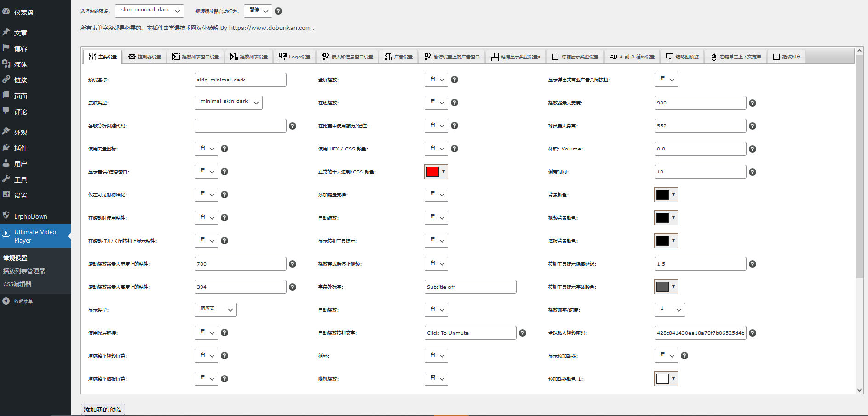
Task: Open the preset selector skin_minimal_dark dropdown
Action: (x=149, y=11)
